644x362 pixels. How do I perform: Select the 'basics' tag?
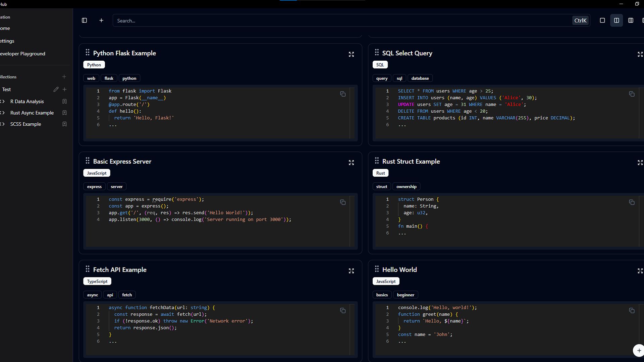pos(382,295)
